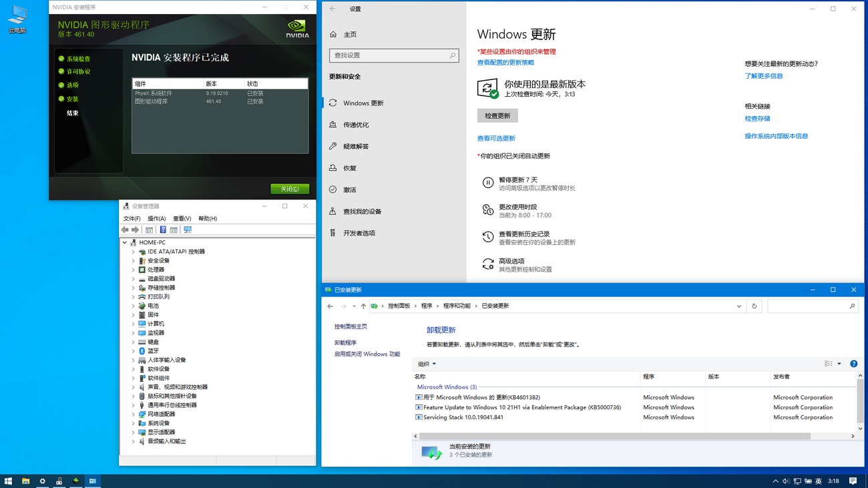The image size is (868, 488).
Task: Click the volume icon in system tray
Action: 786,481
